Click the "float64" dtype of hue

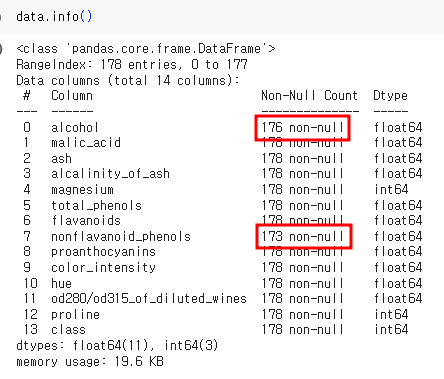click(x=398, y=283)
